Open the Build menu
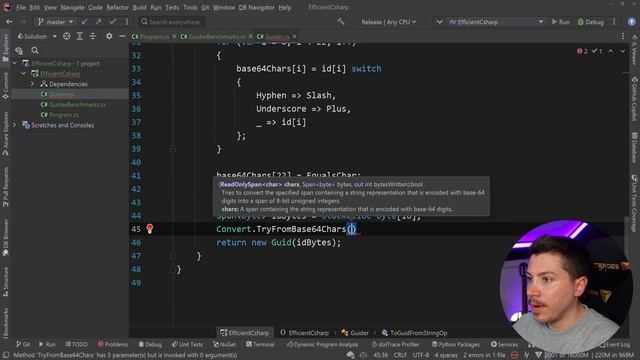Viewport: 640px width, 360px height. click(x=140, y=7)
